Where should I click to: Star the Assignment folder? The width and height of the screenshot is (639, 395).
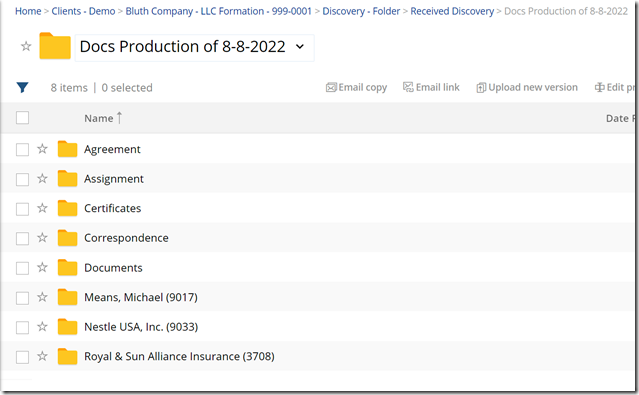click(x=42, y=179)
